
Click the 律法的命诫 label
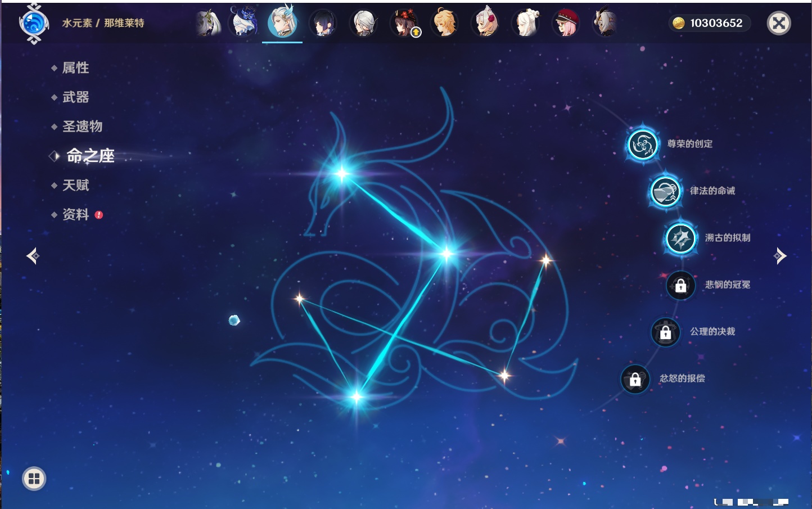coord(712,191)
